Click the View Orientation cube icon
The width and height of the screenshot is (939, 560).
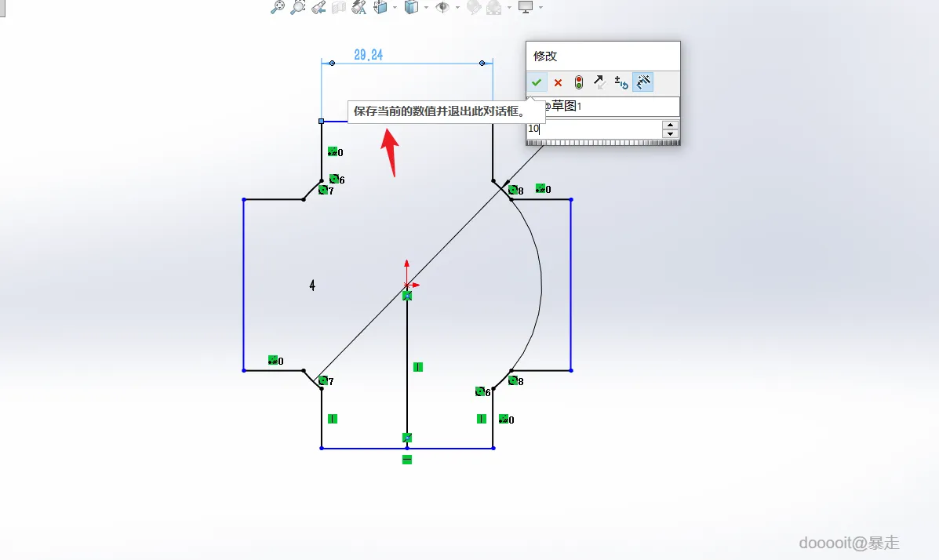[380, 7]
